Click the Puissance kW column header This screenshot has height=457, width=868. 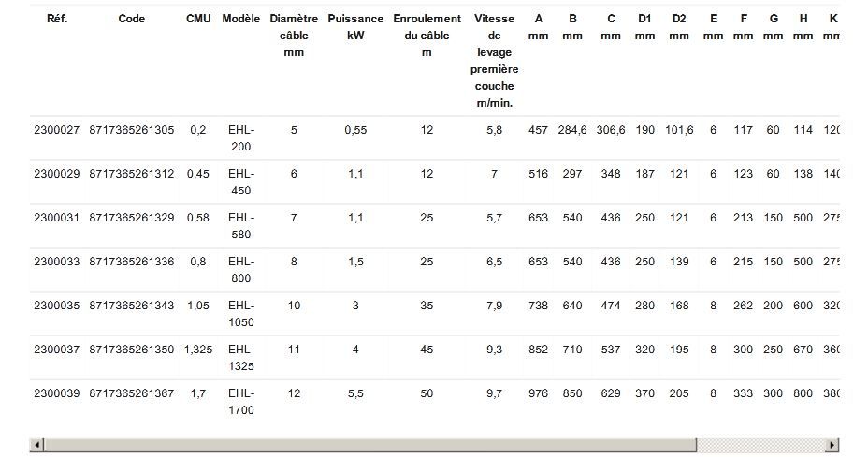[355, 27]
